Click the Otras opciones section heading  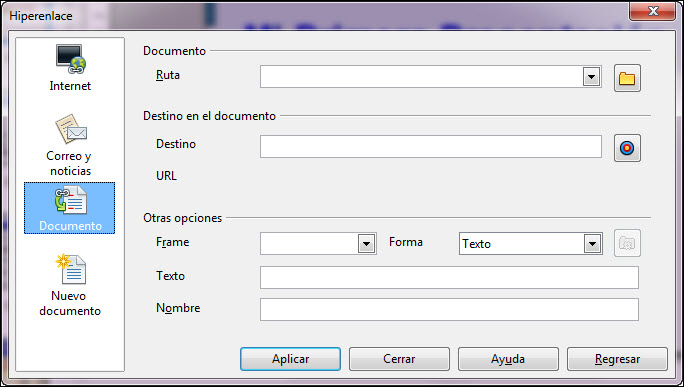pos(182,218)
